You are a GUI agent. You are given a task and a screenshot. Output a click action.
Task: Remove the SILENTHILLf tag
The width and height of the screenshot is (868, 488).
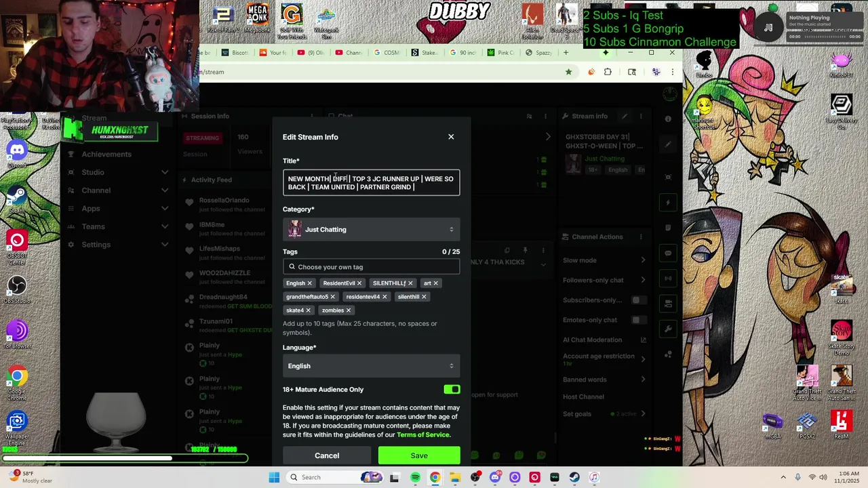pos(410,283)
